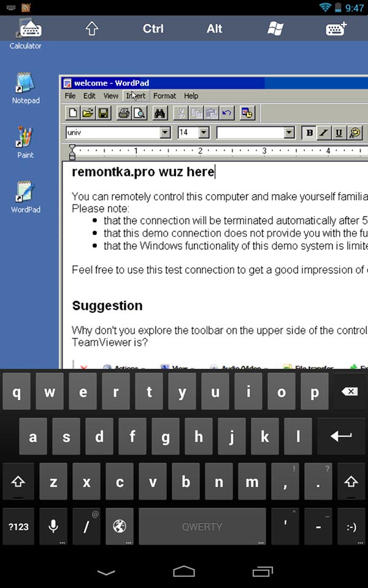Image resolution: width=368 pixels, height=588 pixels.
Task: Click the heading 'remontka.pro wuz here'
Action: click(143, 172)
